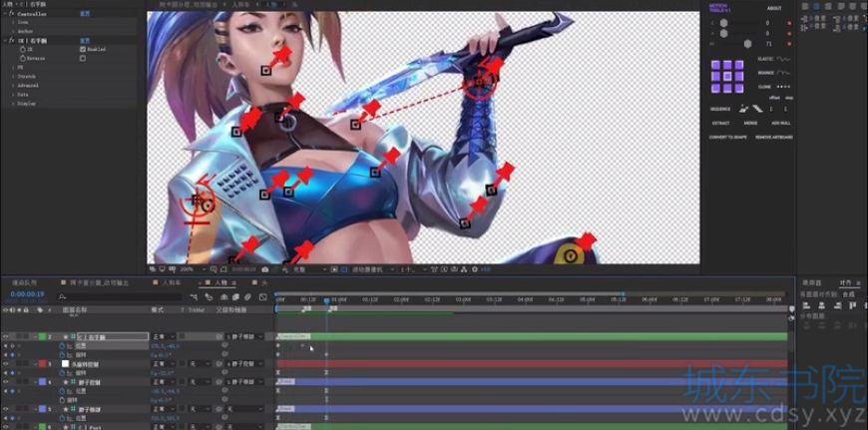Image resolution: width=868 pixels, height=430 pixels.
Task: Click the IK stopwatch icon
Action: [x=22, y=49]
